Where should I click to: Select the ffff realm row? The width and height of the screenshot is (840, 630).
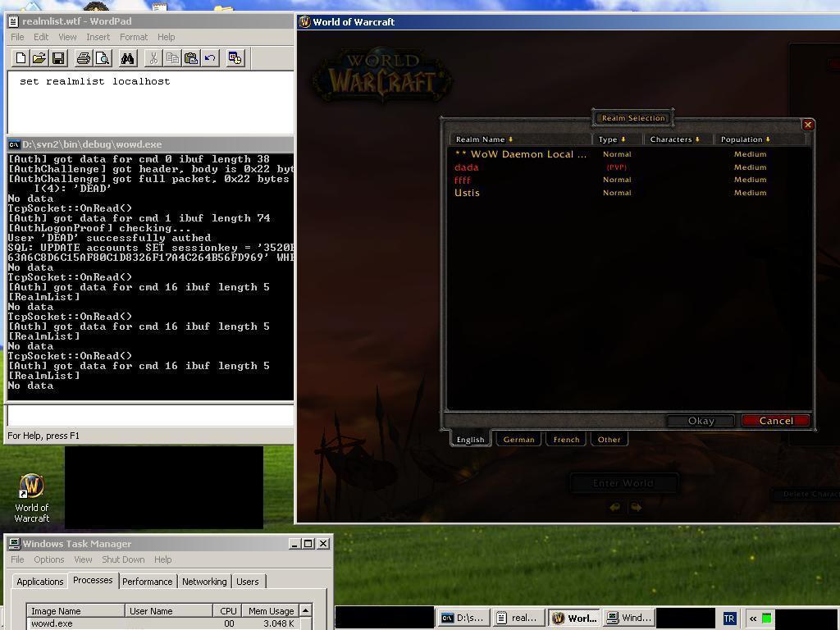[629, 180]
